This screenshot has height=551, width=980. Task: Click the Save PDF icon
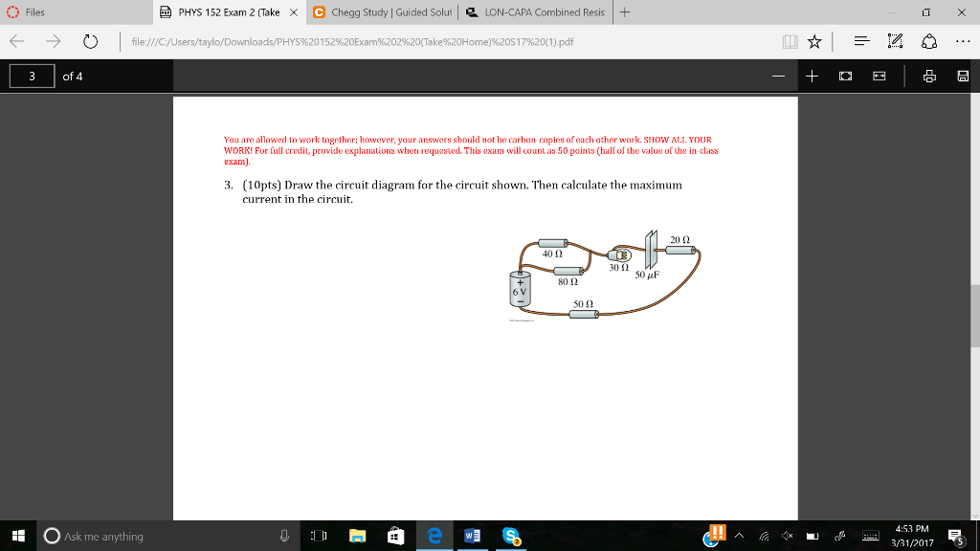click(962, 74)
